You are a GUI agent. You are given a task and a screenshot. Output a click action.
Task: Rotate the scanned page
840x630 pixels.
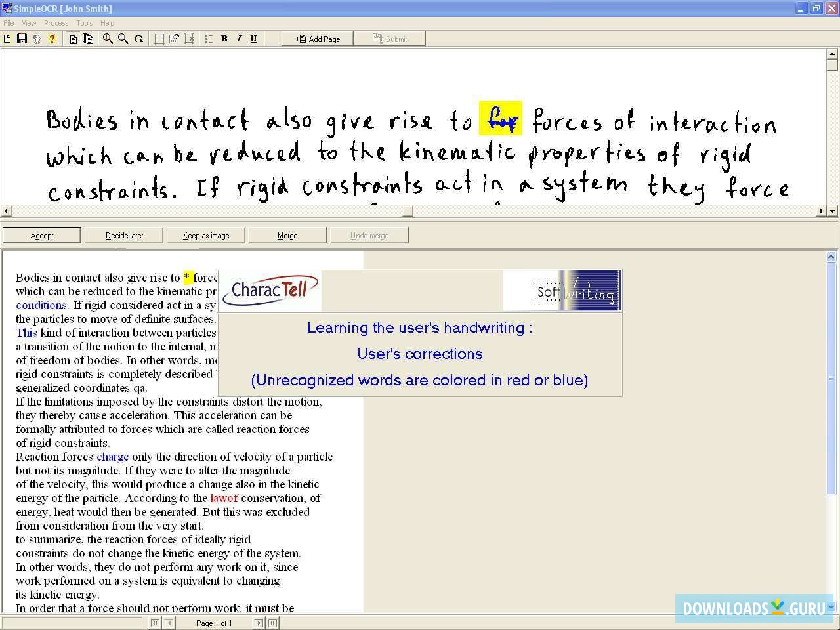tap(138, 38)
